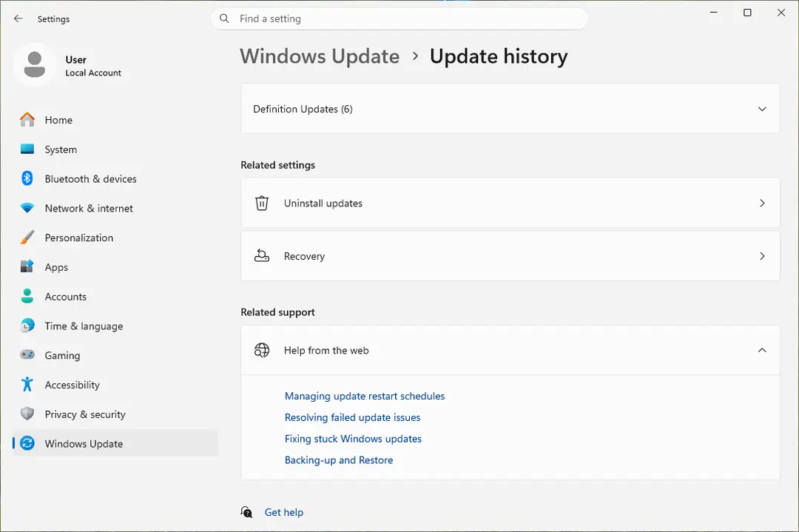799x532 pixels.
Task: Click the Get help link
Action: pyautogui.click(x=284, y=512)
